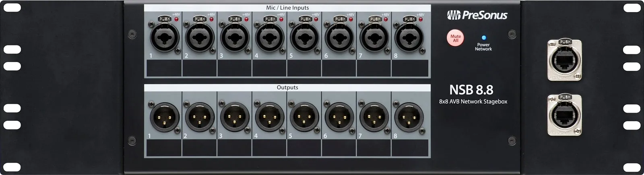Screen dimensions: 644x175
Task: Click the +48V LED on input 7
Action: pos(386,19)
